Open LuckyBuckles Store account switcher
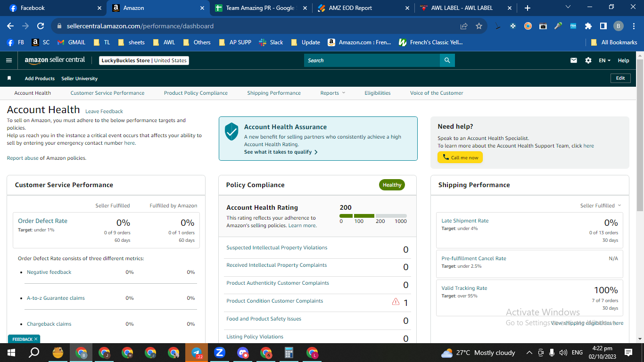 (x=144, y=60)
